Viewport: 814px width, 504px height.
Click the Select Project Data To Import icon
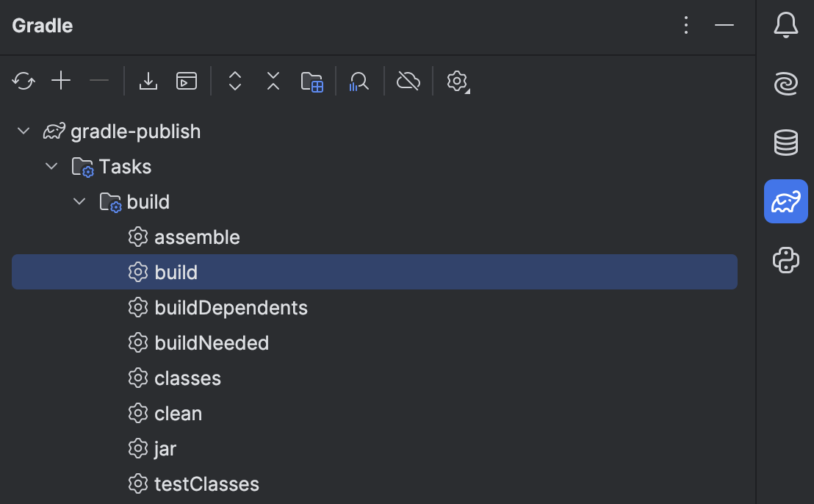pos(312,81)
